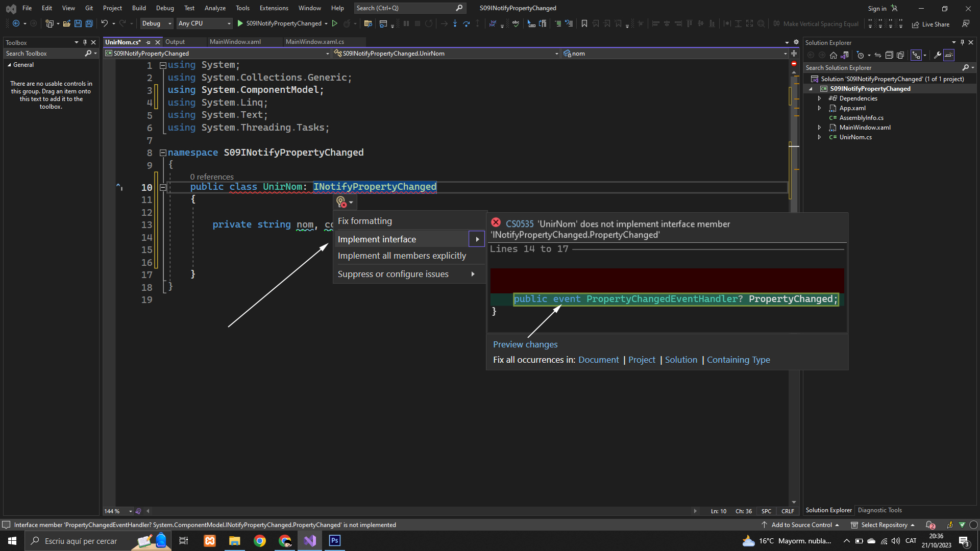Open the Debug configuration dropdown
The image size is (980, 551).
[x=157, y=23]
